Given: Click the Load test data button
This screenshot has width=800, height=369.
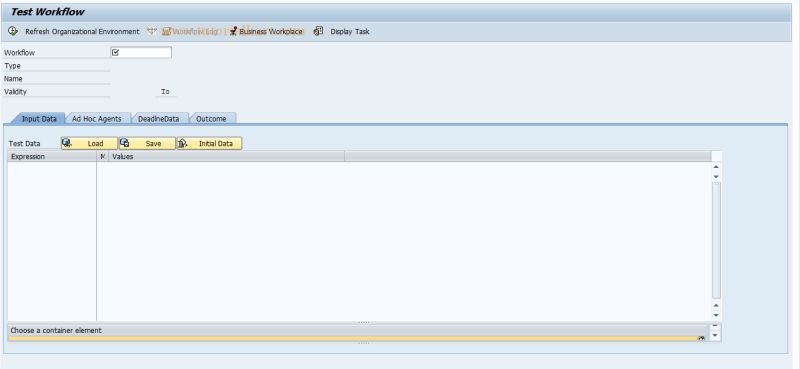Looking at the screenshot, I should (x=89, y=143).
